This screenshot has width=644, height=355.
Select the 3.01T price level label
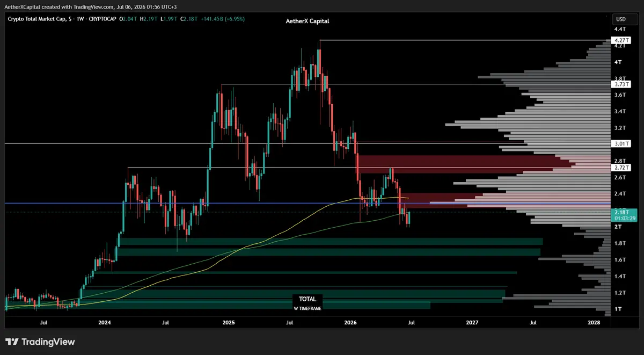coord(620,143)
